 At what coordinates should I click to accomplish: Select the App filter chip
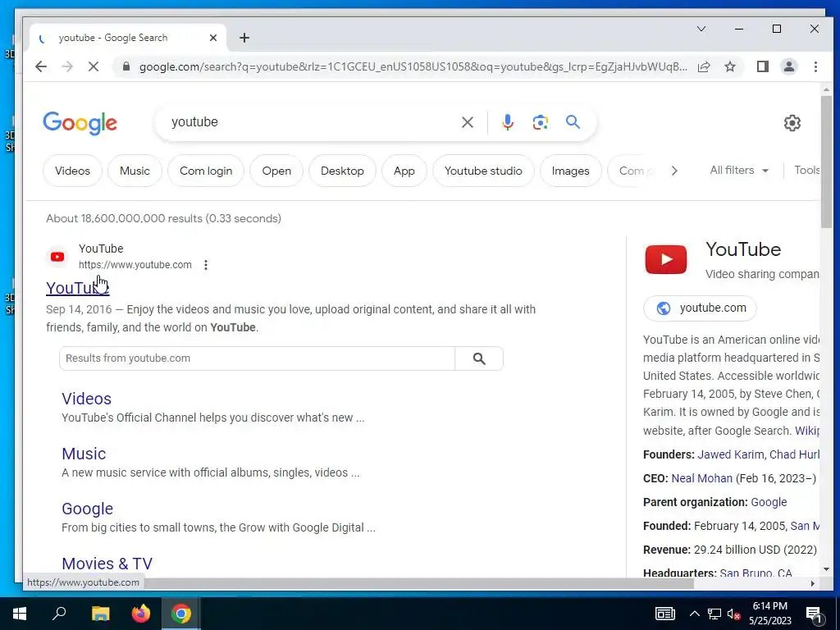(x=404, y=171)
